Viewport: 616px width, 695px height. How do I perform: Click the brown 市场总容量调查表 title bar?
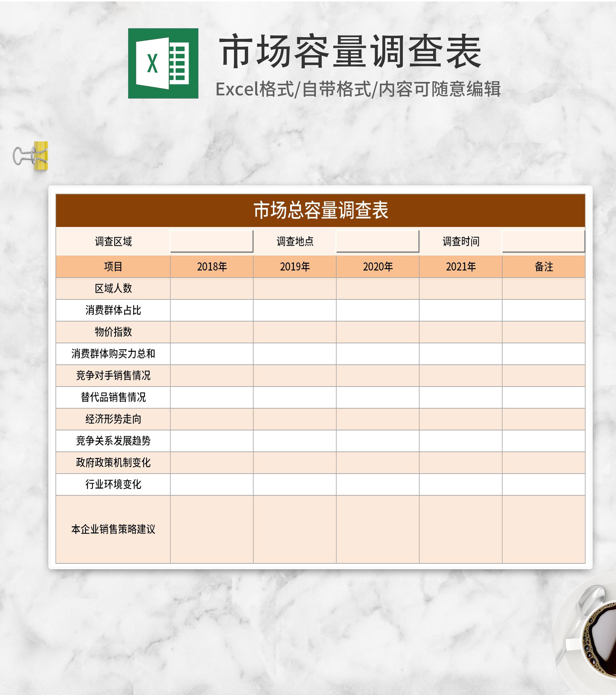tap(320, 210)
